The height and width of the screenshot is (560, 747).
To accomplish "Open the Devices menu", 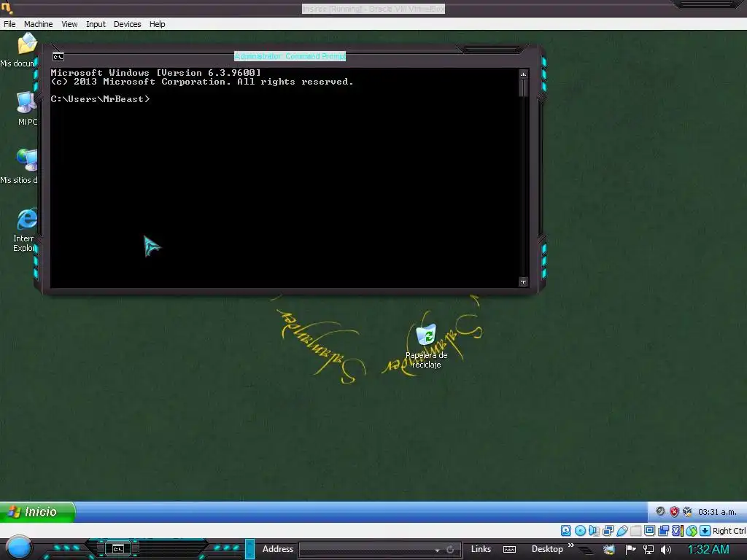I will point(127,24).
